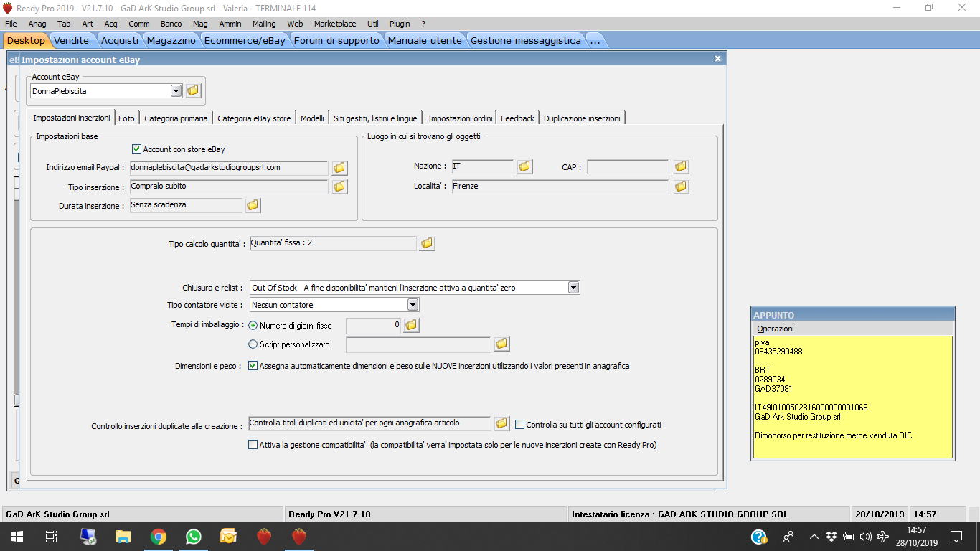Open folder icon for Controllo inserzioni duplicate

[x=501, y=423]
